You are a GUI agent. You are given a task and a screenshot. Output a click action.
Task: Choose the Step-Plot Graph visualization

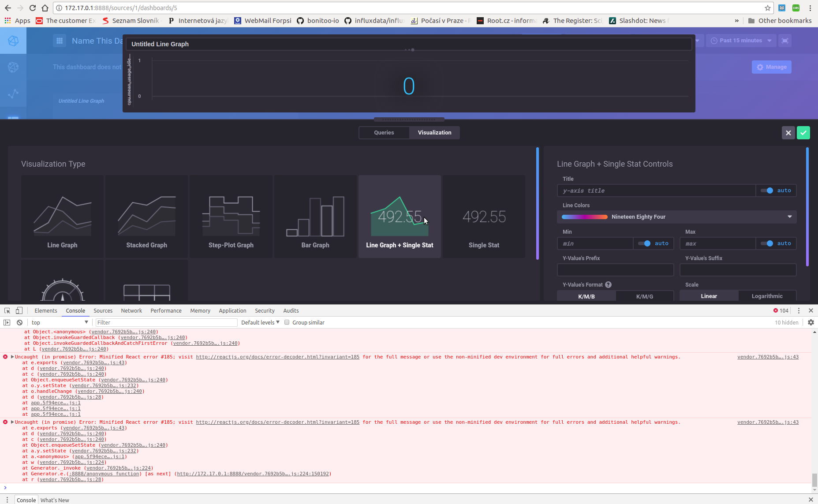[x=231, y=217]
